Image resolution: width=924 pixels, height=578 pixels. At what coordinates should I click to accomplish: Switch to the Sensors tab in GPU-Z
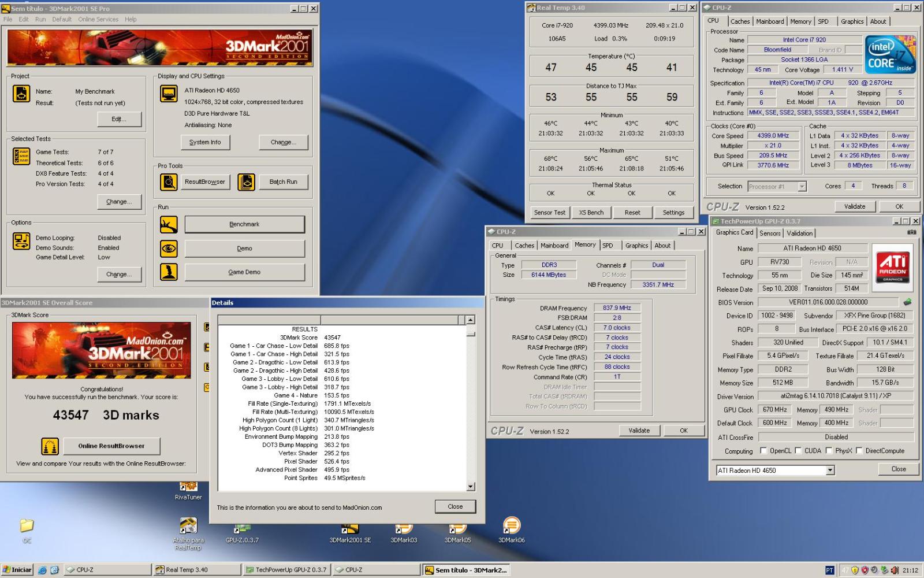[x=770, y=233]
